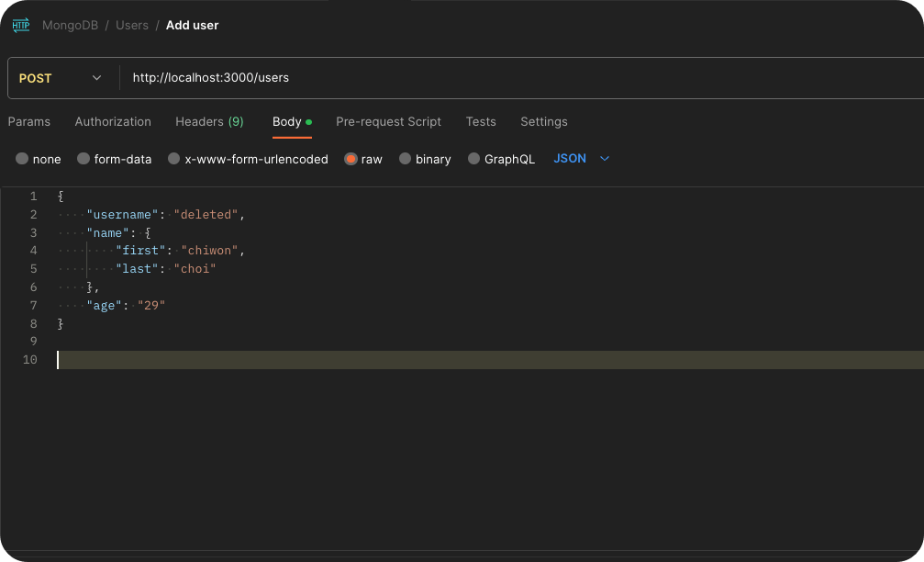Click the "choi" value
924x562 pixels.
click(x=195, y=269)
